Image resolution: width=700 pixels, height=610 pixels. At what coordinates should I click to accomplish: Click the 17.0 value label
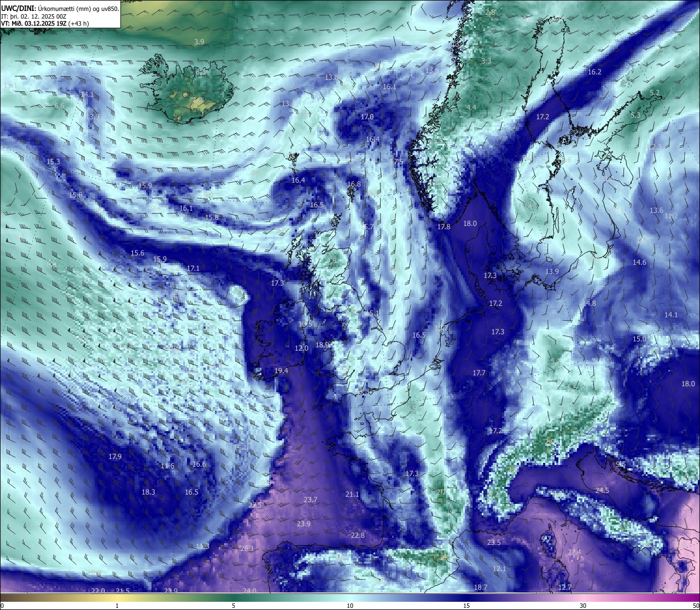click(x=367, y=117)
